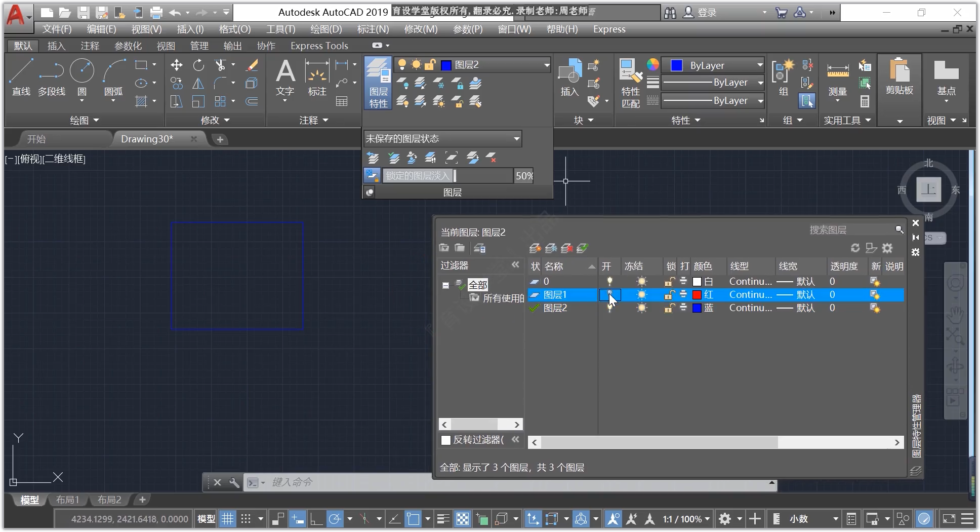Click New Property Filter icon
The image size is (980, 532).
pyautogui.click(x=444, y=248)
